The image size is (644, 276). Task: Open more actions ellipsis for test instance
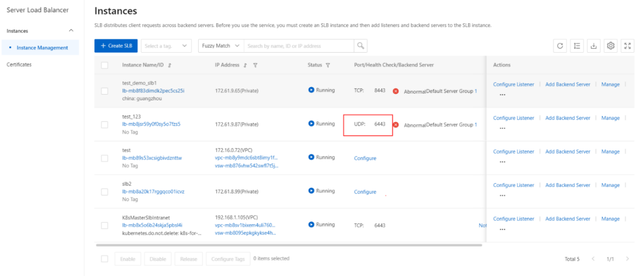[503, 162]
